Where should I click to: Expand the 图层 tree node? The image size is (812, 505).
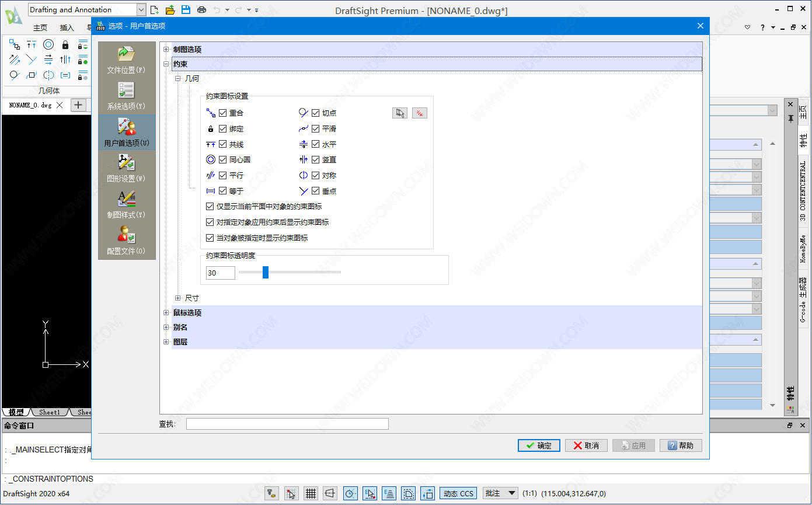tap(166, 342)
